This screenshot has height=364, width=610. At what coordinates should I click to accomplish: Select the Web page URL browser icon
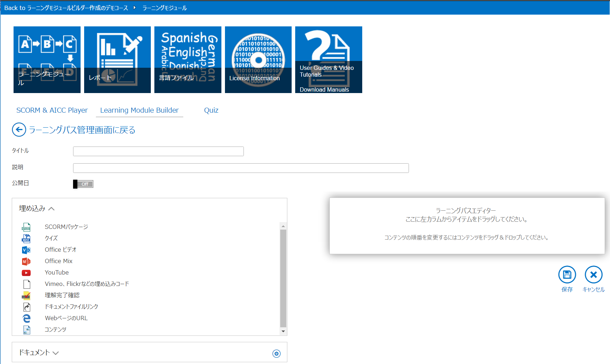[x=26, y=318]
